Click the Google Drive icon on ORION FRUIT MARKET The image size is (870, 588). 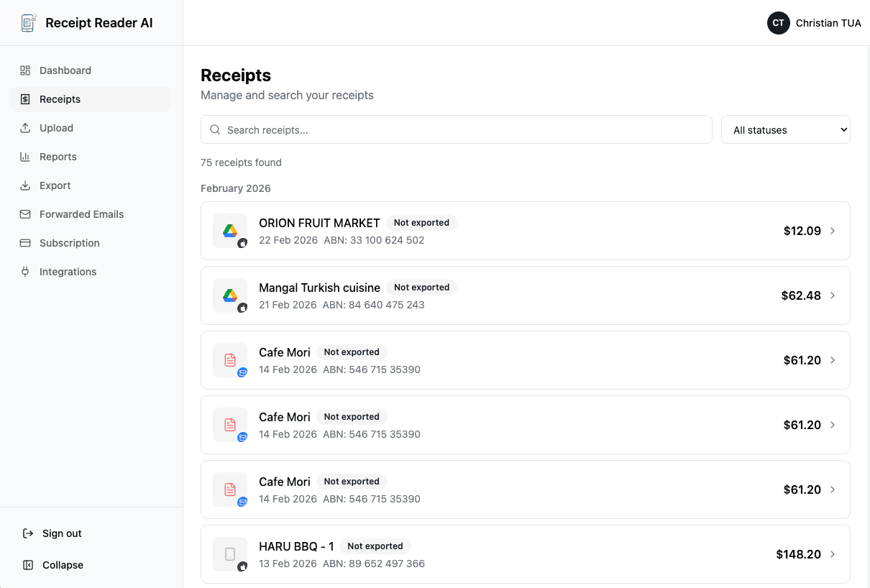(229, 230)
